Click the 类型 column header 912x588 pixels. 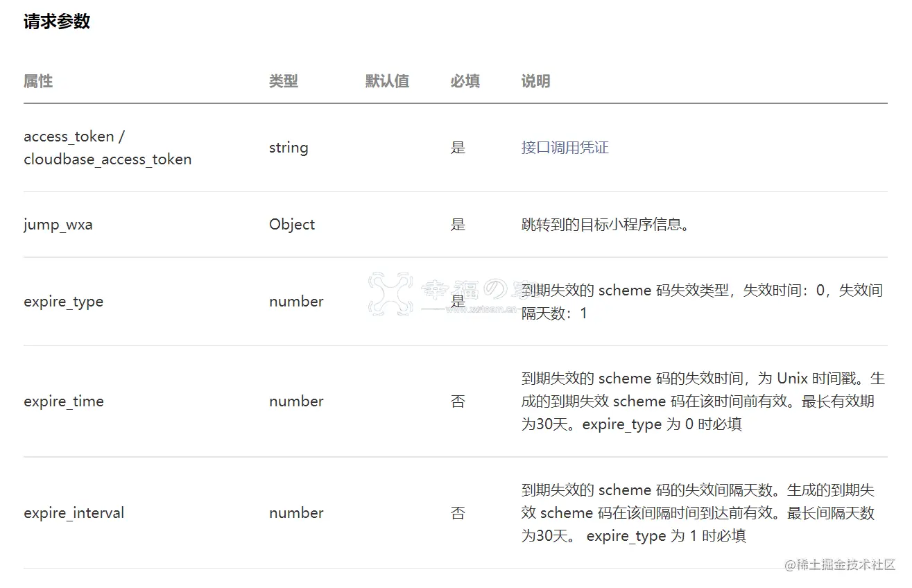point(284,81)
